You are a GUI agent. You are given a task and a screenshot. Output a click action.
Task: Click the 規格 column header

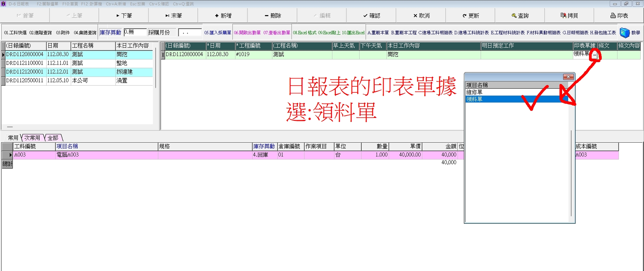205,147
